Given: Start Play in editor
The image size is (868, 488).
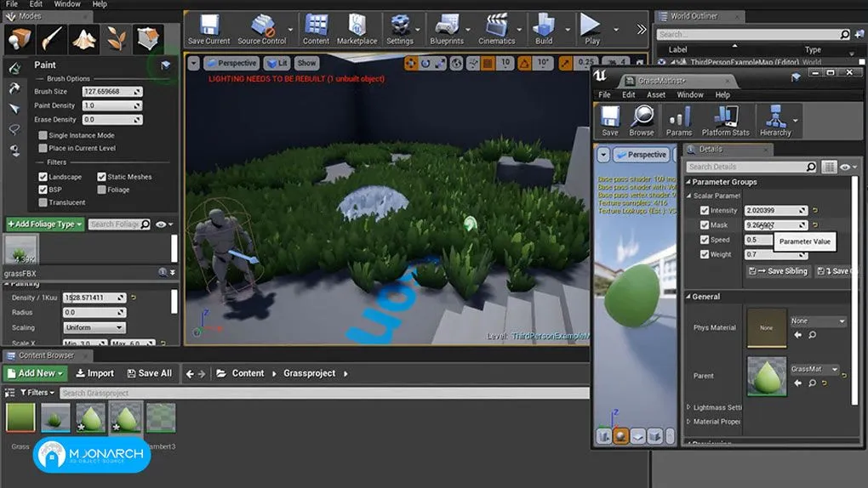Looking at the screenshot, I should point(591,29).
